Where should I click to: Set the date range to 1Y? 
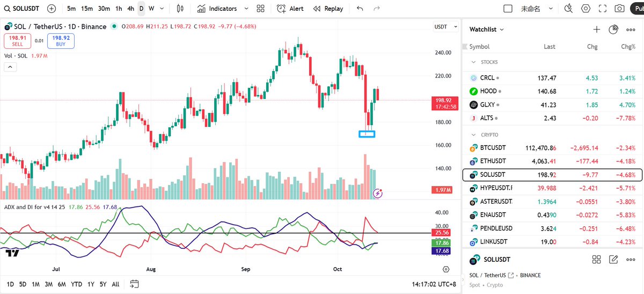(90, 284)
